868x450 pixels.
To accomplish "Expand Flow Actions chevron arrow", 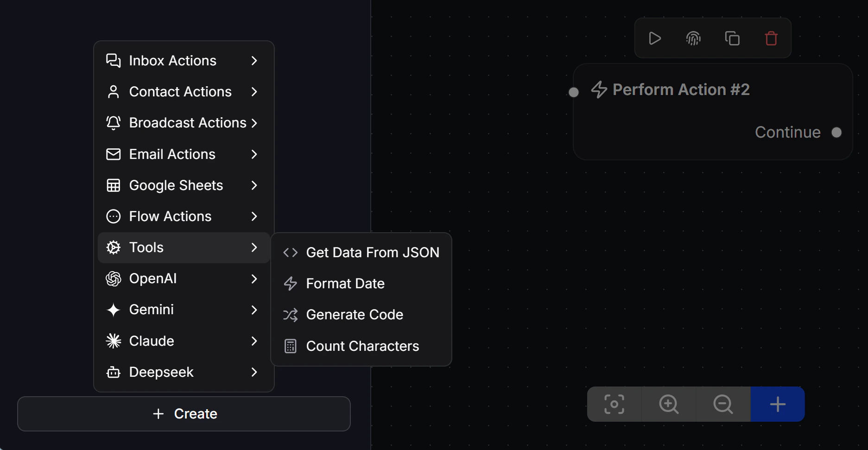I will click(x=254, y=216).
